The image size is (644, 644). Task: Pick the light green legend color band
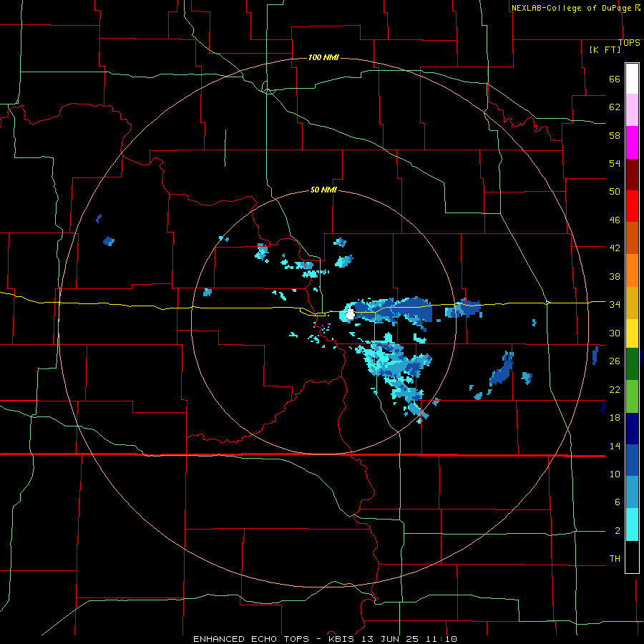pyautogui.click(x=632, y=396)
